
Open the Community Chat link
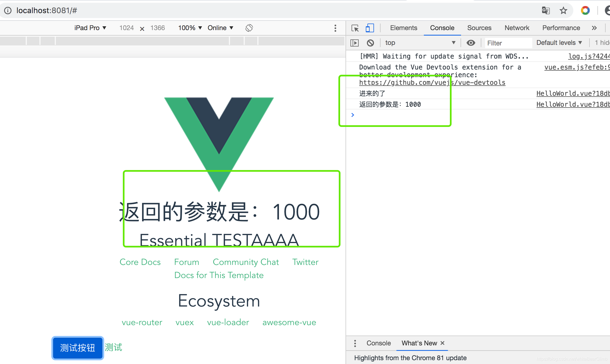click(x=246, y=262)
